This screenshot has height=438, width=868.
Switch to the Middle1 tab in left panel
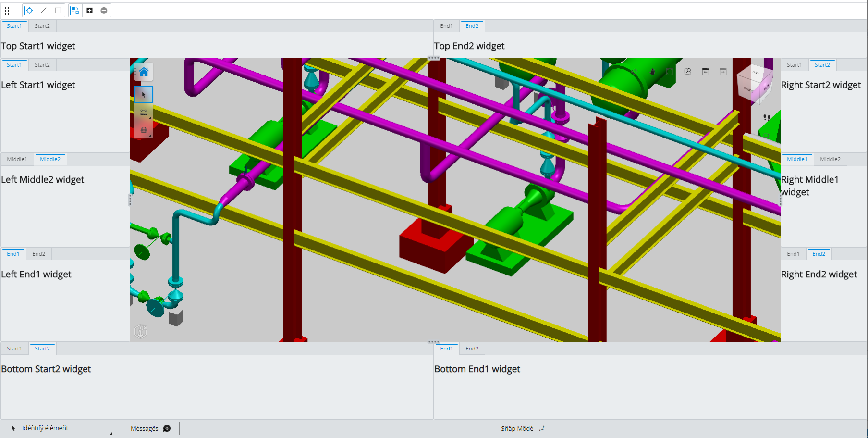click(17, 159)
